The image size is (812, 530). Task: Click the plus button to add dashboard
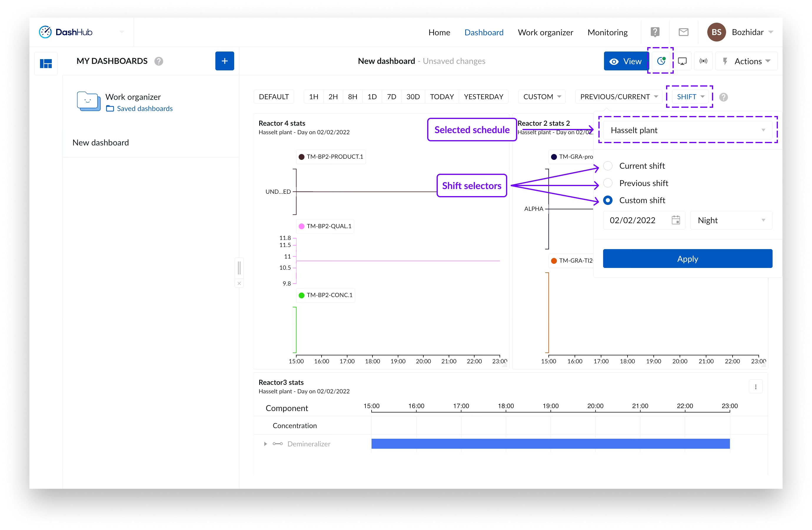(x=224, y=61)
